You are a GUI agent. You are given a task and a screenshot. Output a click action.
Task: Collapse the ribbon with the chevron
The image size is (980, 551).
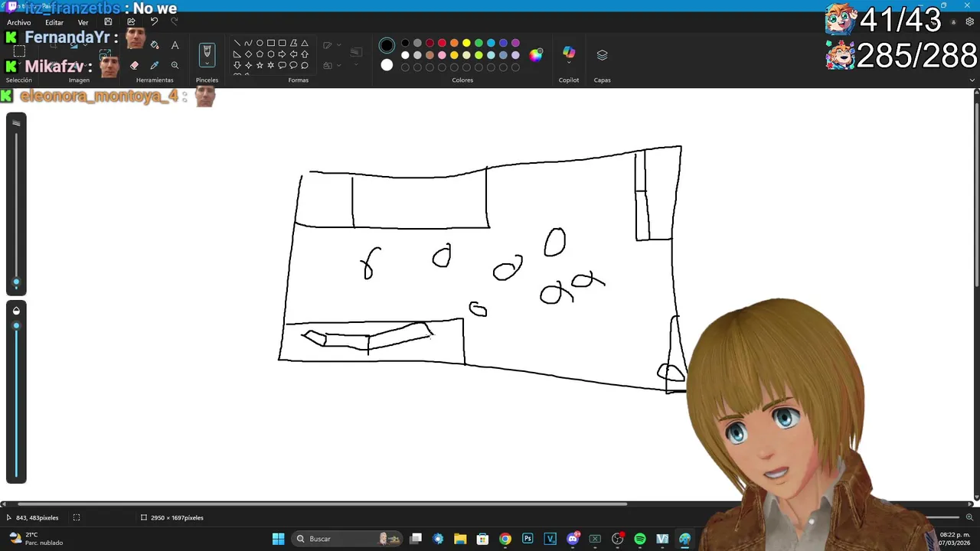[972, 80]
